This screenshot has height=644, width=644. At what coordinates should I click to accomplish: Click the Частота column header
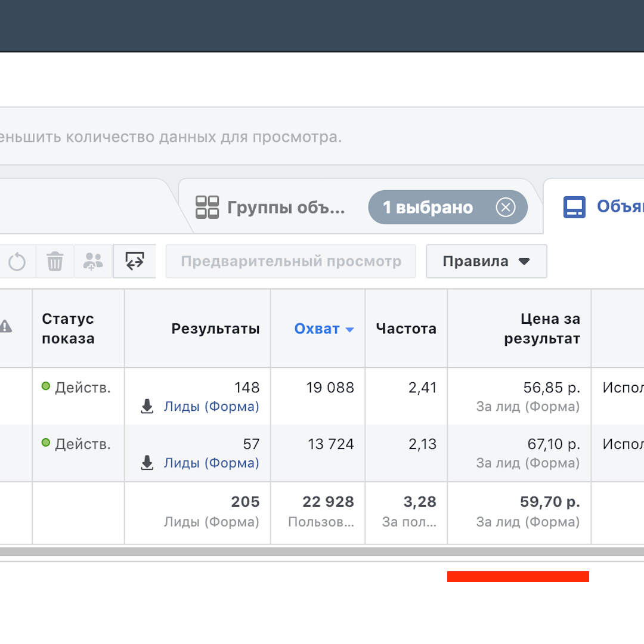coord(406,329)
